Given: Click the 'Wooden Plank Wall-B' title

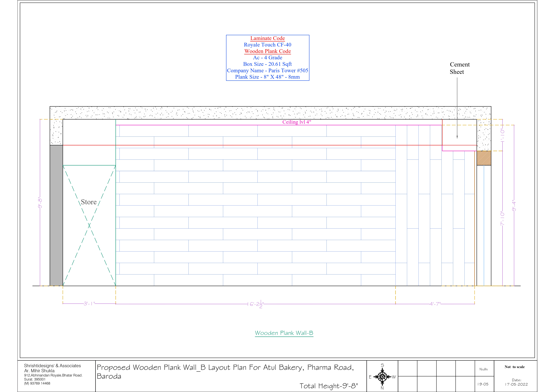Looking at the screenshot, I should (x=284, y=333).
